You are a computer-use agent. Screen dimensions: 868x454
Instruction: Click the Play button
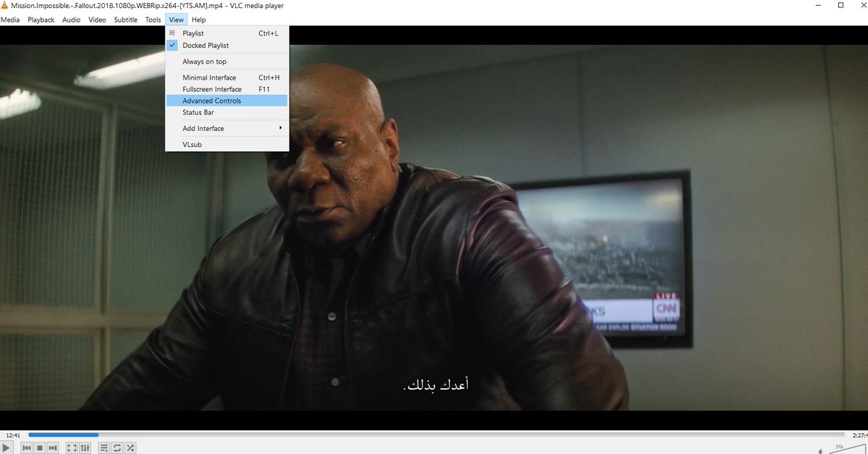(7, 448)
